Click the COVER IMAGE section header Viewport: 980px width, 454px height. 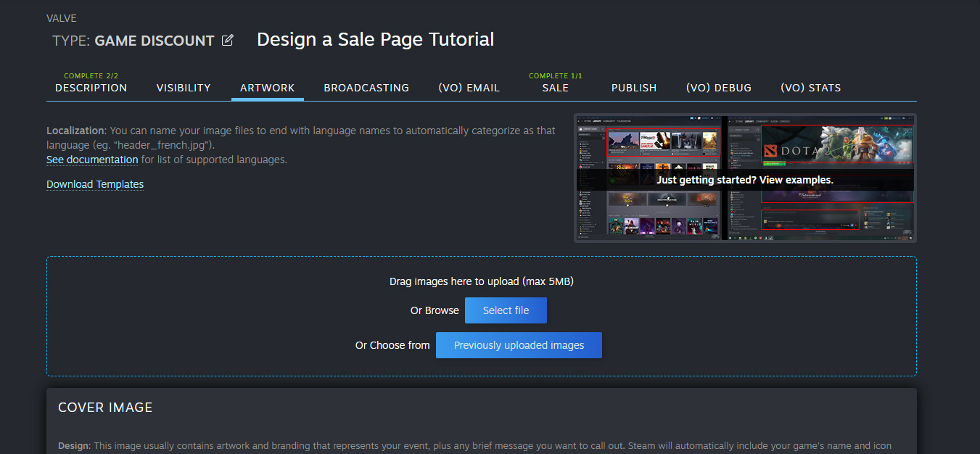click(105, 407)
